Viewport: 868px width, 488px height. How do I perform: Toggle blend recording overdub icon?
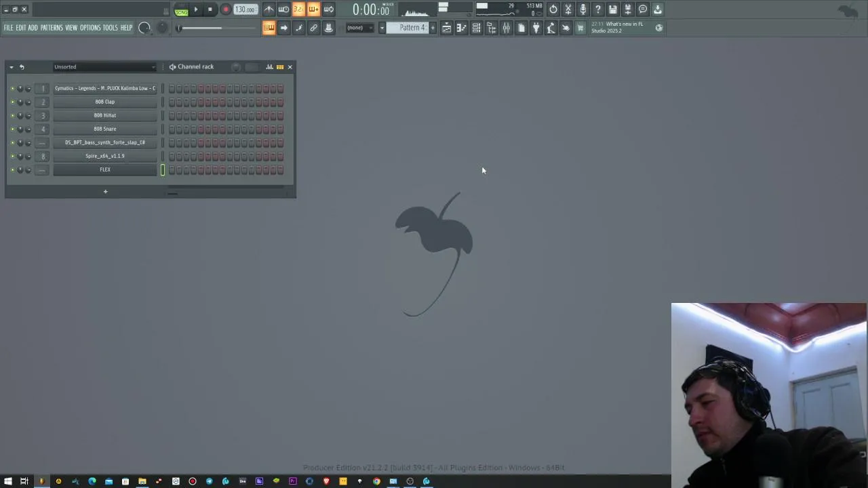pyautogui.click(x=313, y=9)
